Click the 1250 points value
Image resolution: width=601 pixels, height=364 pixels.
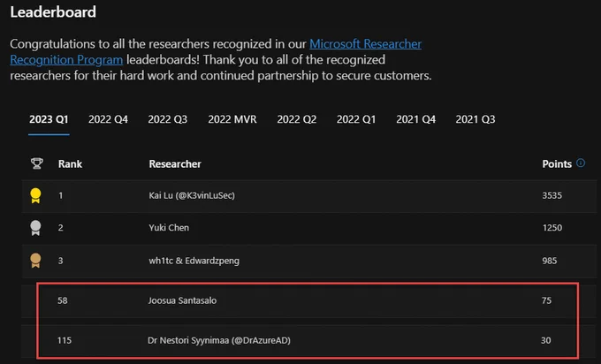[552, 228]
